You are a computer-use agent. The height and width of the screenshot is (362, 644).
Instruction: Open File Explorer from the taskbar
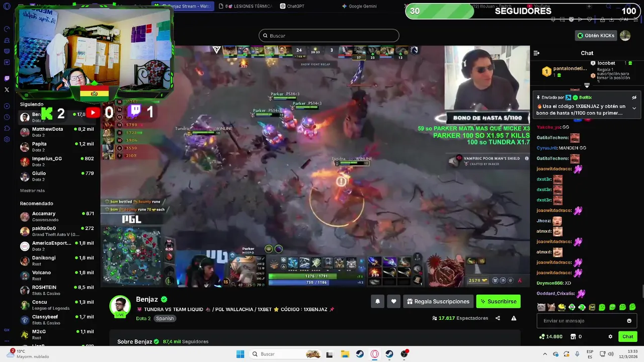coord(345,354)
